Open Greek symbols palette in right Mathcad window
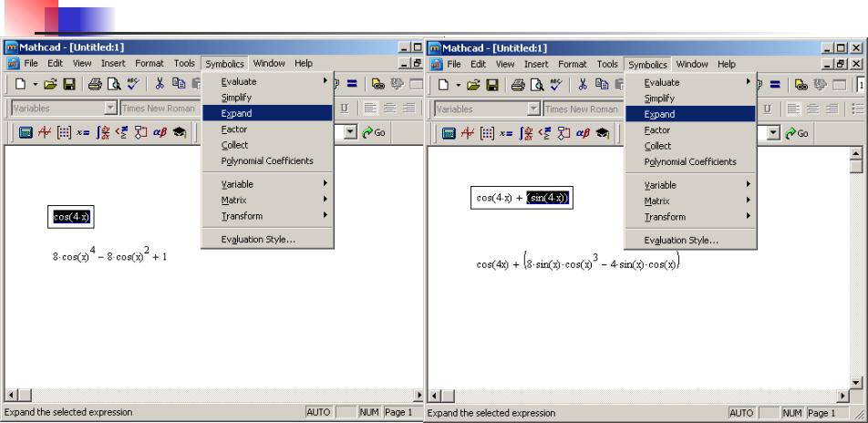This screenshot has height=423, width=868. [583, 133]
